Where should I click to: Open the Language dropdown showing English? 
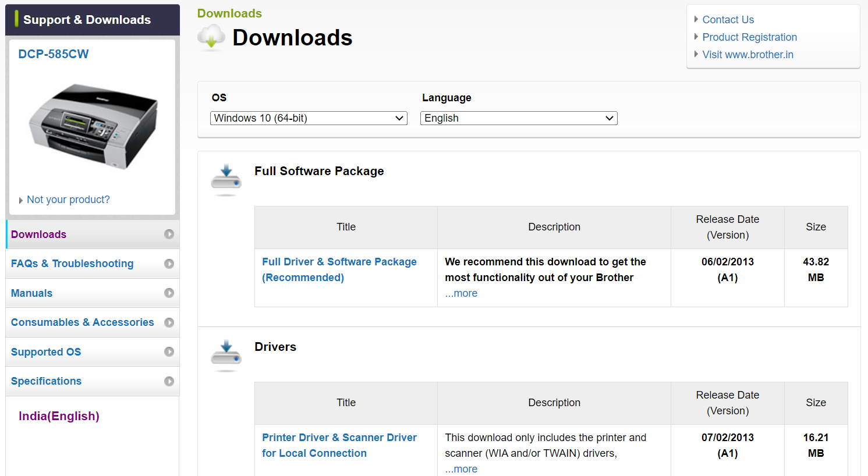click(519, 118)
